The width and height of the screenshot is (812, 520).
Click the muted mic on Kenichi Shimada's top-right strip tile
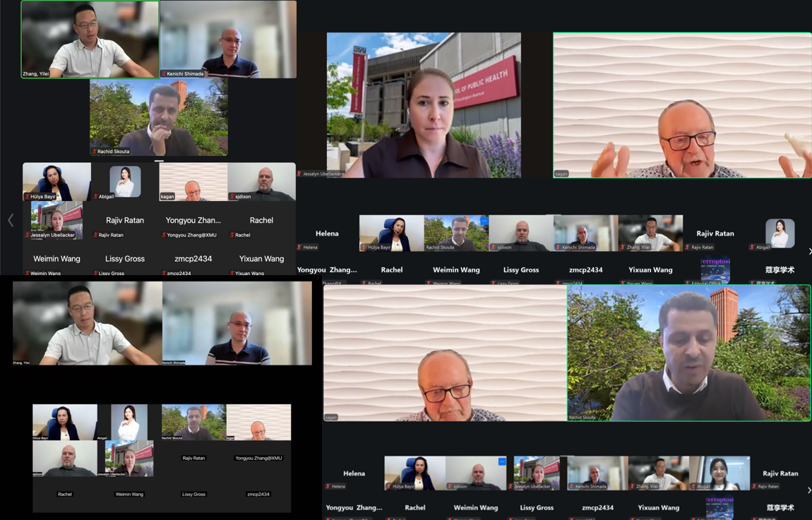tap(559, 248)
